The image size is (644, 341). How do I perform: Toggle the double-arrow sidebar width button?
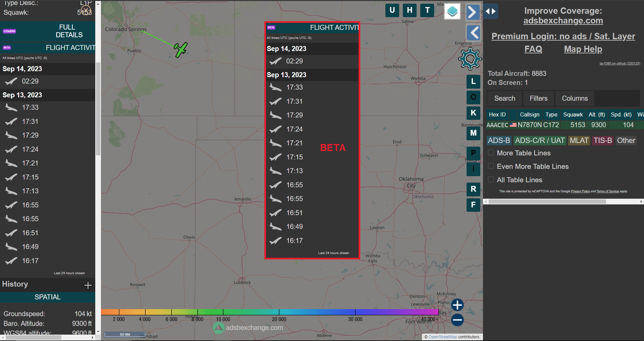491,11
